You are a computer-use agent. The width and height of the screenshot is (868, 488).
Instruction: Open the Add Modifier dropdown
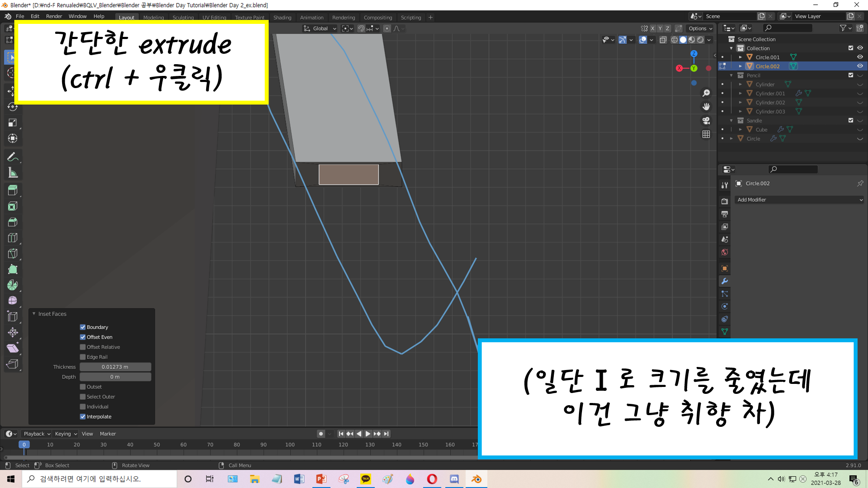tap(799, 200)
